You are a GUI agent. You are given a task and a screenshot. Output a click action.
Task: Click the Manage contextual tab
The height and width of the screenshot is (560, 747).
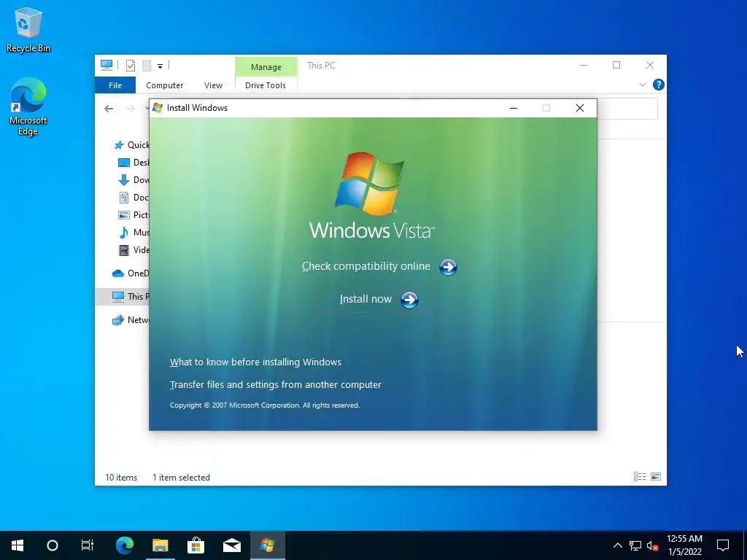[x=266, y=67]
